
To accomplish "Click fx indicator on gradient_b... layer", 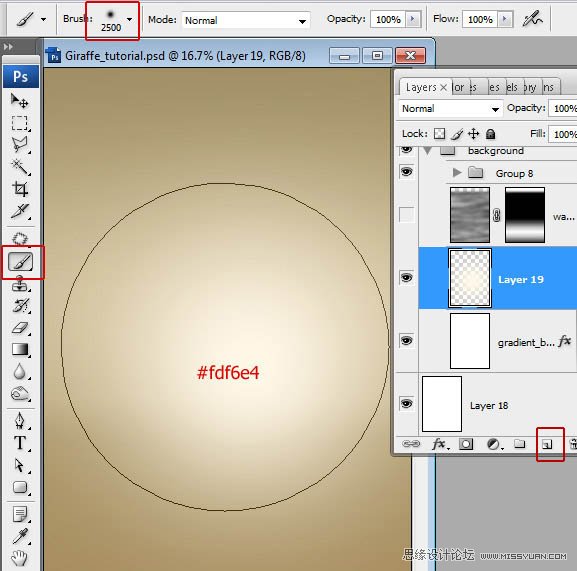I will click(565, 341).
